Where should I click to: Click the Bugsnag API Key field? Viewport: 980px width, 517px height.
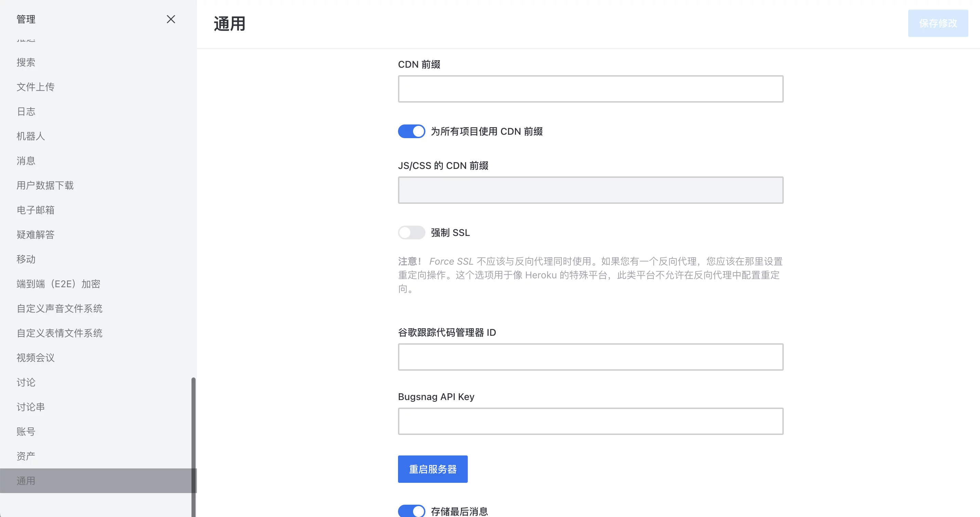(x=591, y=421)
